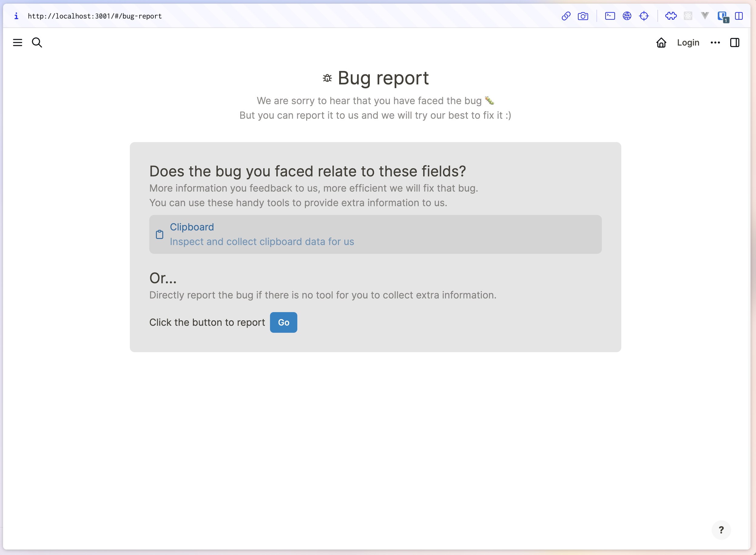Click the copy link icon in browser toolbar
This screenshot has width=756, height=555.
566,16
